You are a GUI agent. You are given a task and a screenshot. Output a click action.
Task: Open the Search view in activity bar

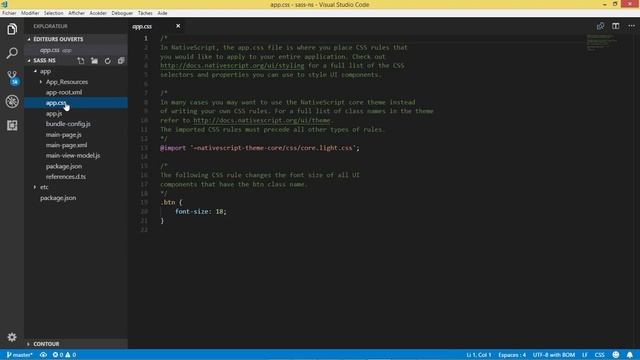point(12,53)
